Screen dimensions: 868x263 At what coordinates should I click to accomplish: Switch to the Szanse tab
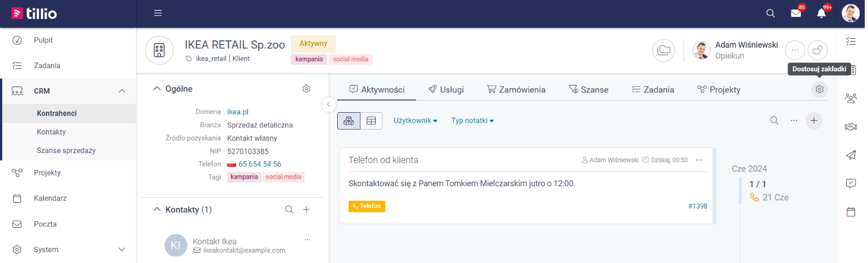[x=588, y=90]
